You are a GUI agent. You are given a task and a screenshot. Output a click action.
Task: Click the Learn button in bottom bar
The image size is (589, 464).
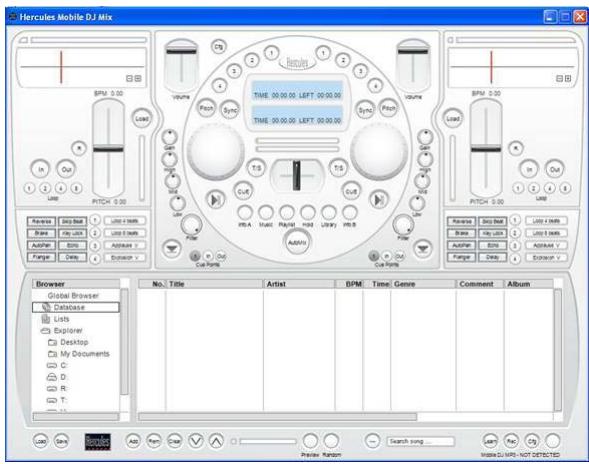(x=490, y=441)
